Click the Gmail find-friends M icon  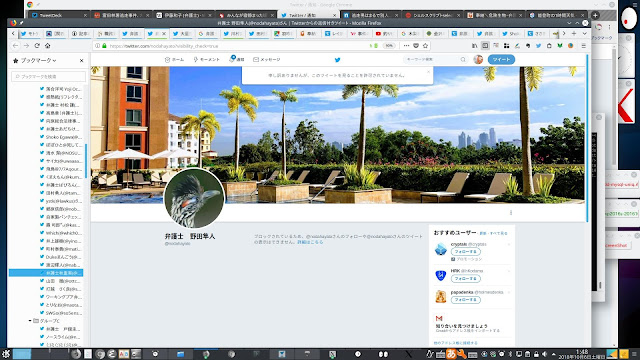pyautogui.click(x=439, y=318)
